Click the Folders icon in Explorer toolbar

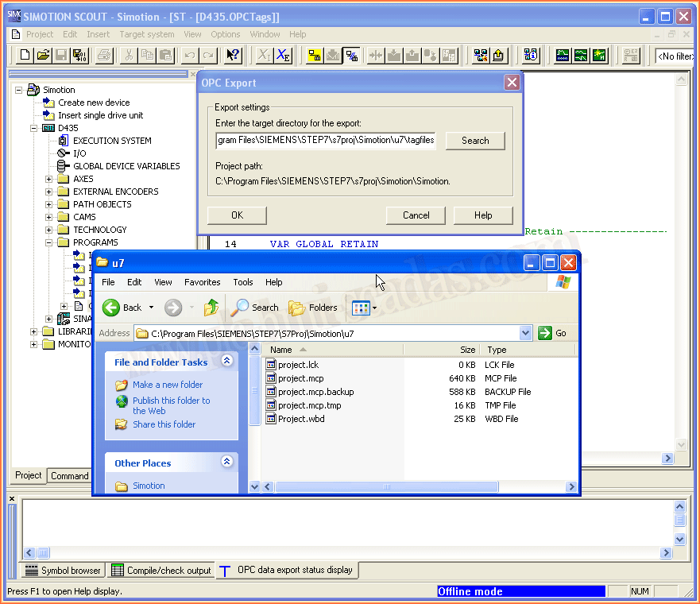(313, 308)
